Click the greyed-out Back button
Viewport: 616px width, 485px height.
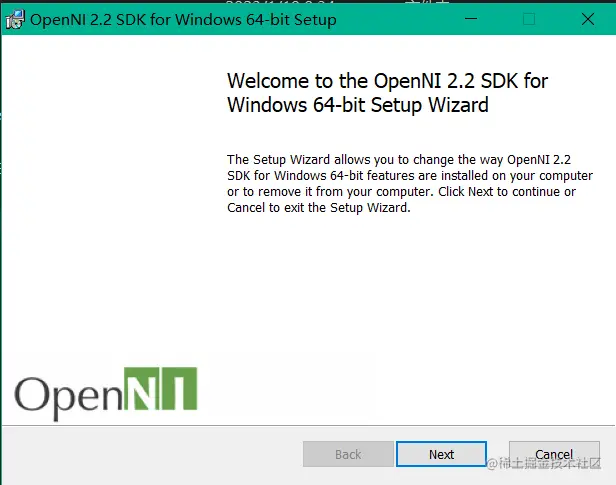[x=348, y=454]
